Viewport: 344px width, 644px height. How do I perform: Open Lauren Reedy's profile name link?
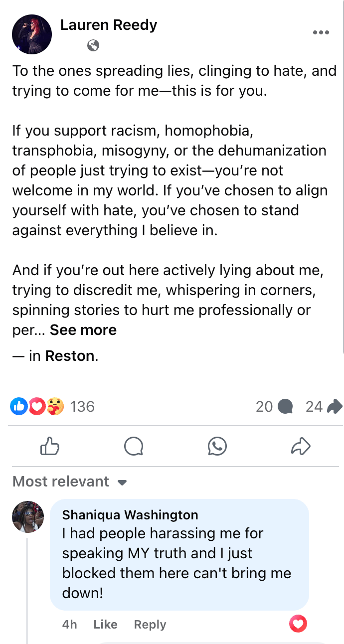click(109, 25)
